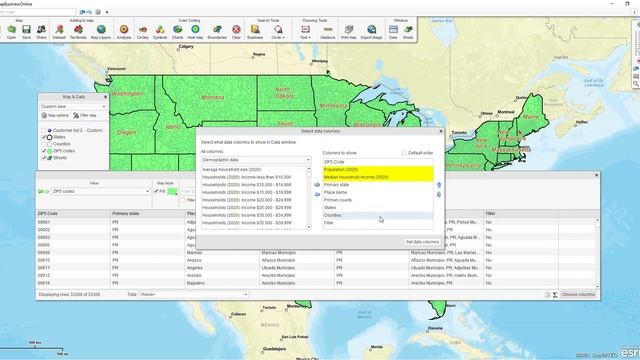Open the Total dropdown in data window

click(193, 295)
